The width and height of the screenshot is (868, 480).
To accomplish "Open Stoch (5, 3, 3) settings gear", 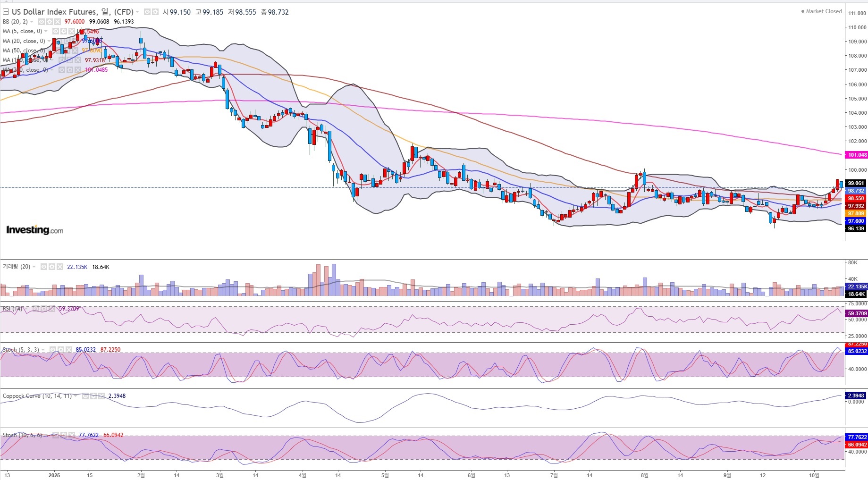I will [x=61, y=350].
